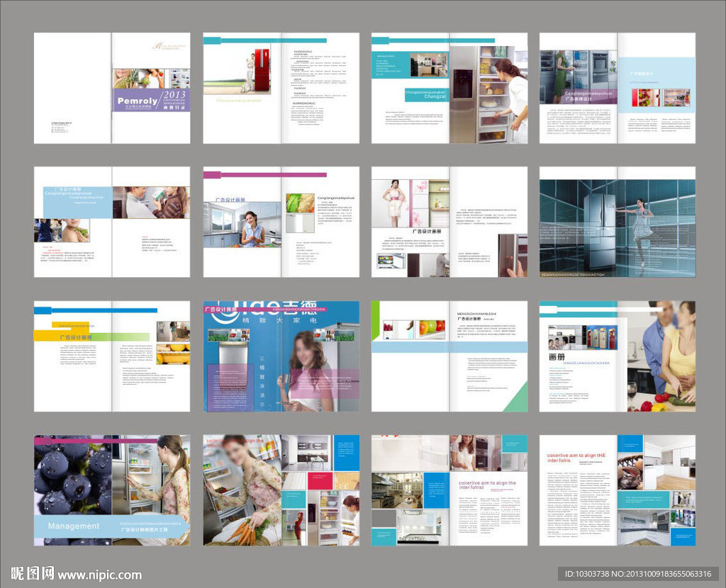This screenshot has height=588, width=726.
Task: Open the spread with the couple chopping vegetables
Action: pos(618,356)
